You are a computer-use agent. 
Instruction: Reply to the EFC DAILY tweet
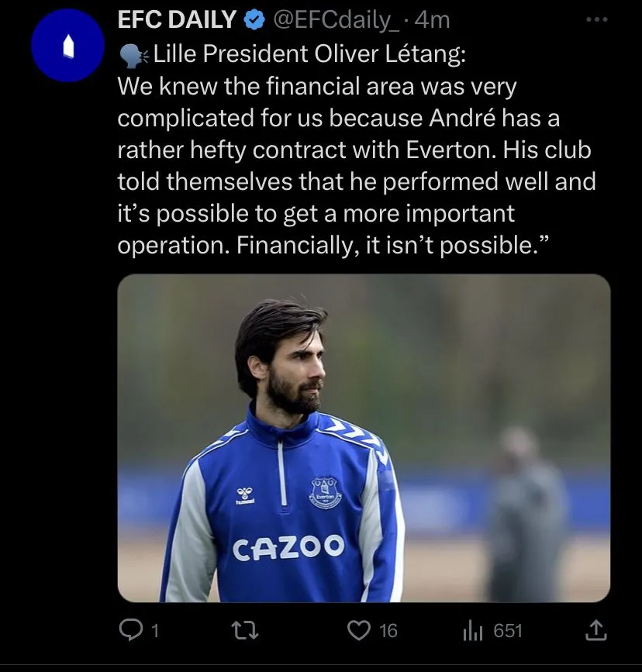point(129,631)
